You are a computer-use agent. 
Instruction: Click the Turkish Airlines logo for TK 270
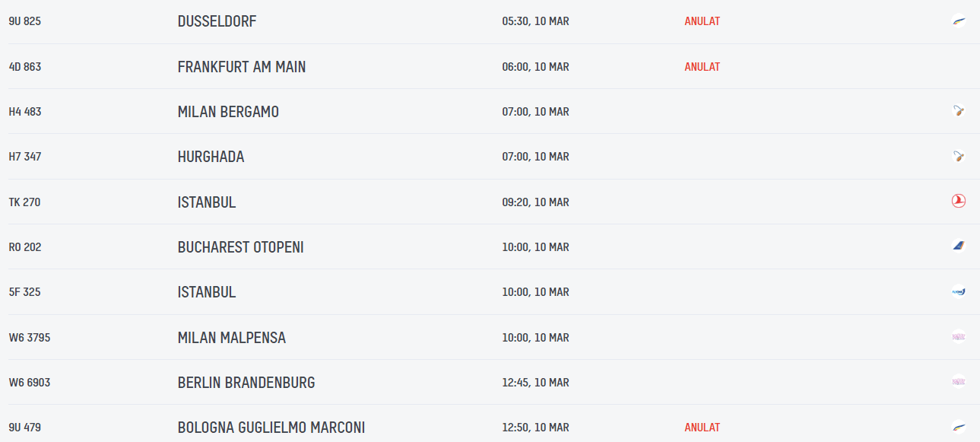[958, 202]
